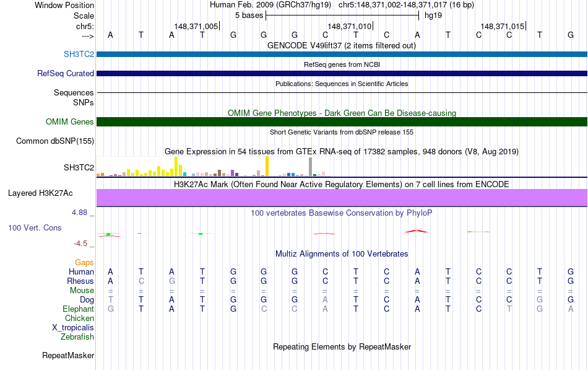The width and height of the screenshot is (588, 370).
Task: Select the X_tropicalis alignment row label
Action: point(73,328)
